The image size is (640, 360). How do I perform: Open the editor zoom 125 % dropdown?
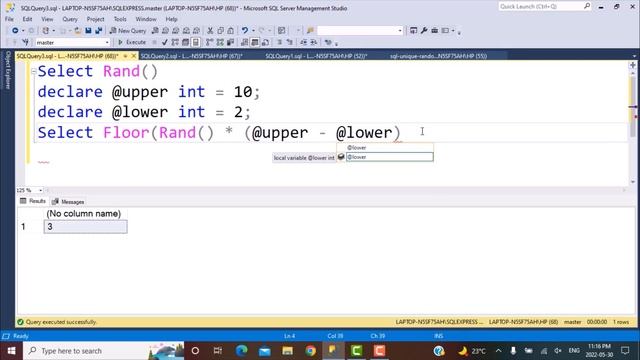click(x=40, y=190)
